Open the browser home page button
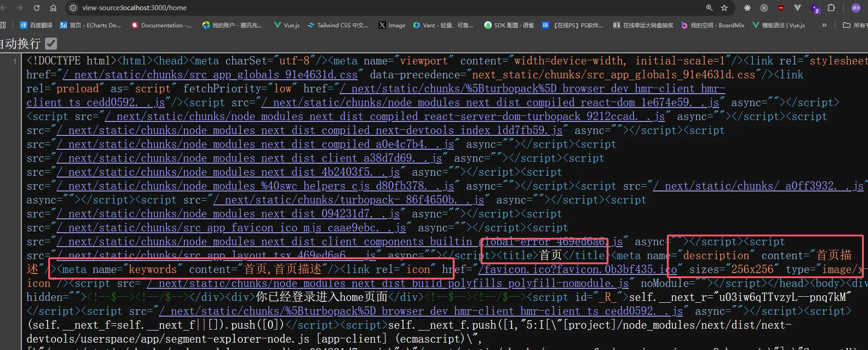The image size is (868, 350). [x=53, y=8]
